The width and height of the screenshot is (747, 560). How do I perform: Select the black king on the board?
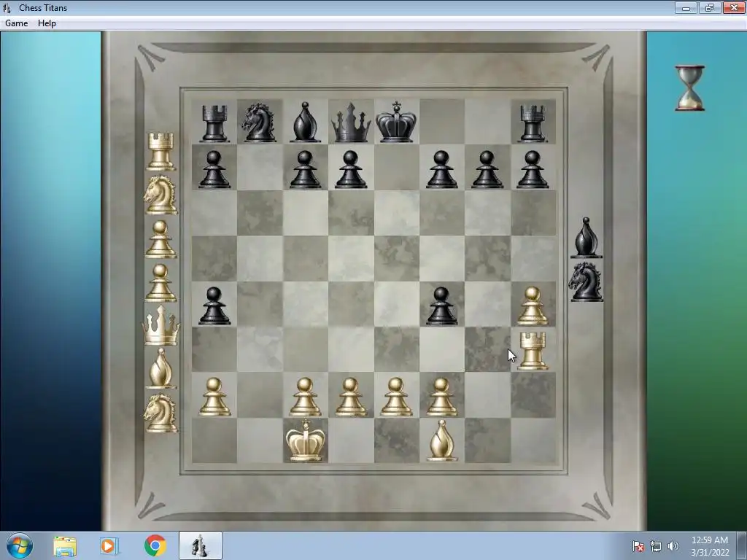tap(396, 122)
